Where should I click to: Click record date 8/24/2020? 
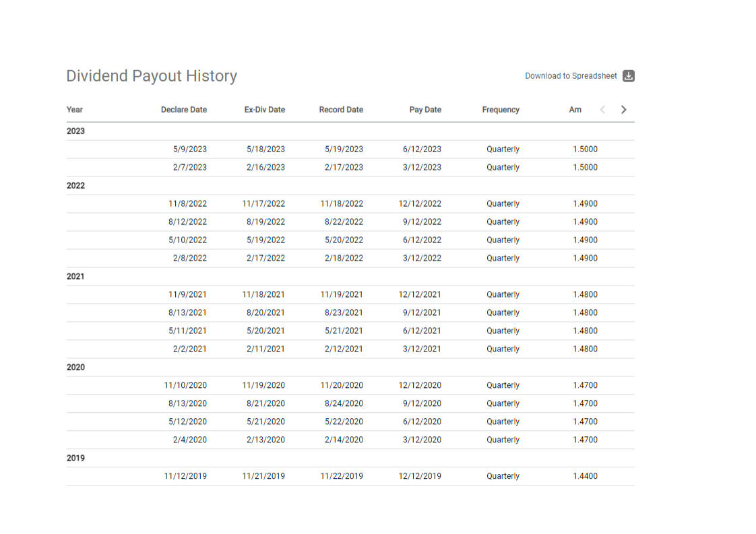pyautogui.click(x=344, y=403)
